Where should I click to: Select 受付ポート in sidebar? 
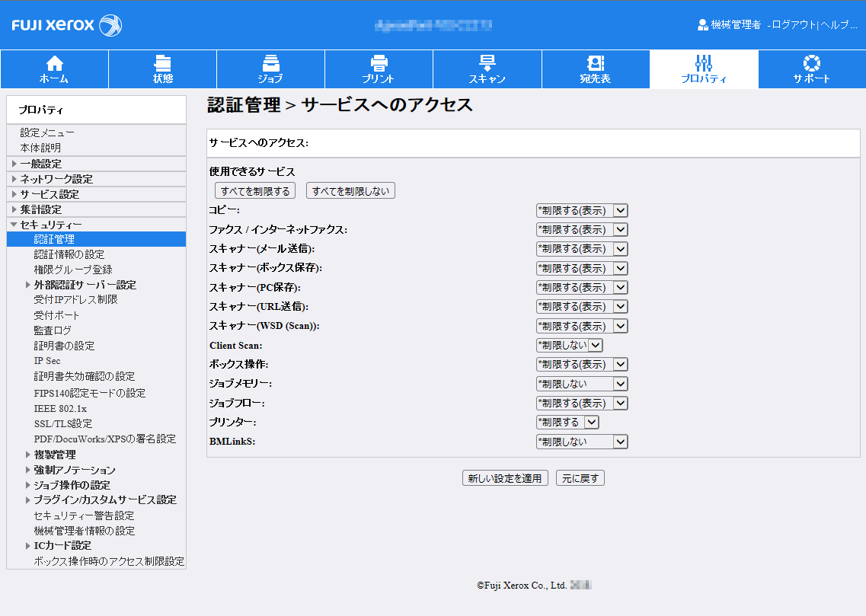[x=57, y=316]
